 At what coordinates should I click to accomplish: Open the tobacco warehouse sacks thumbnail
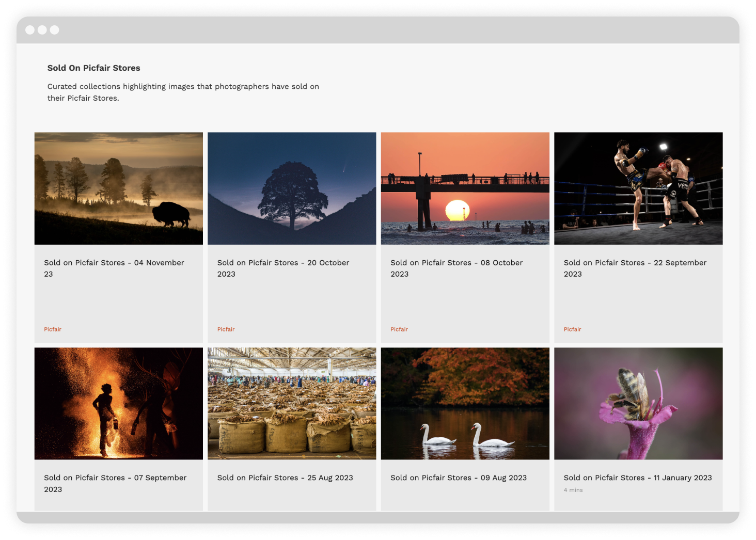tap(292, 403)
